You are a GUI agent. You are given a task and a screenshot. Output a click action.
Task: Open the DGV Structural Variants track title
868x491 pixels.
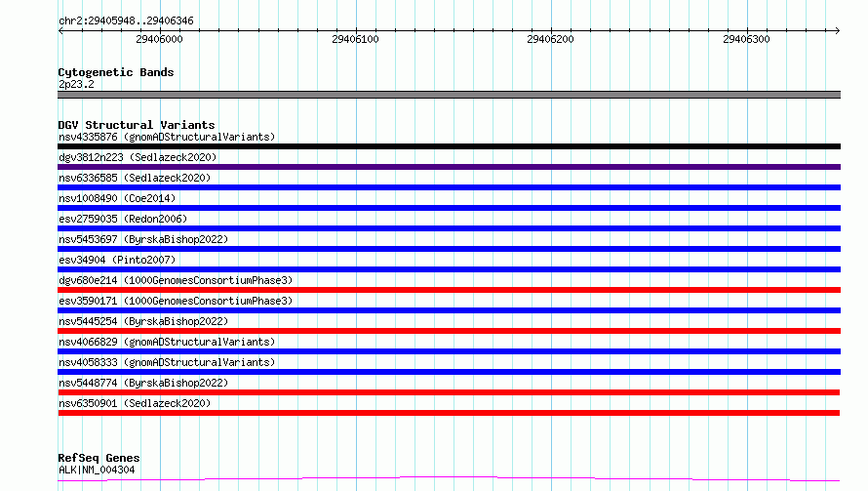pyautogui.click(x=137, y=125)
